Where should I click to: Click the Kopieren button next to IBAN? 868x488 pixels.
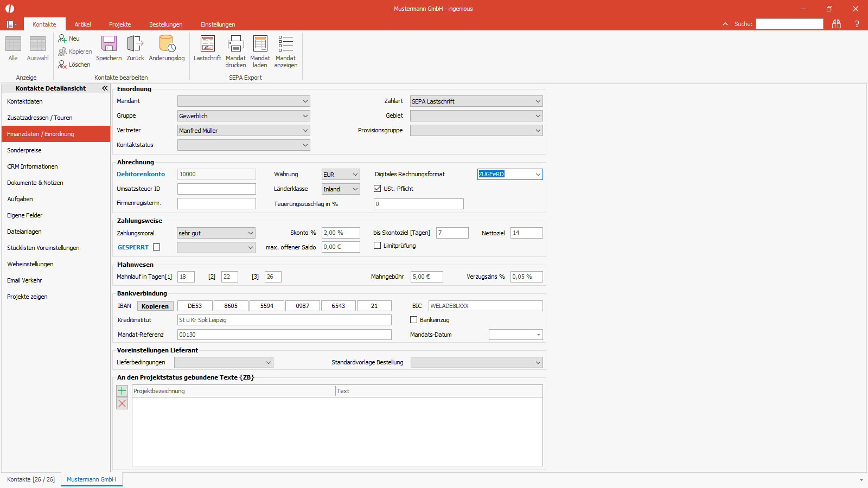tap(155, 306)
